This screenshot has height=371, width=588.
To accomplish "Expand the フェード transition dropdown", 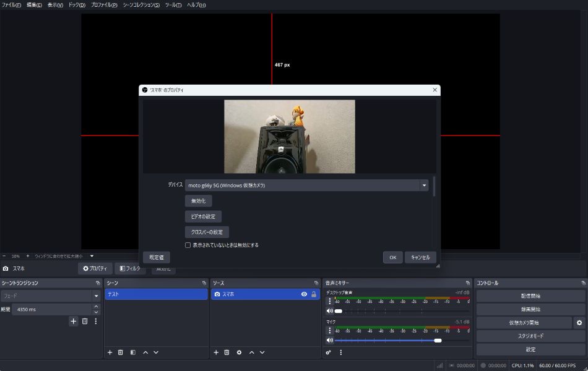I will click(96, 296).
